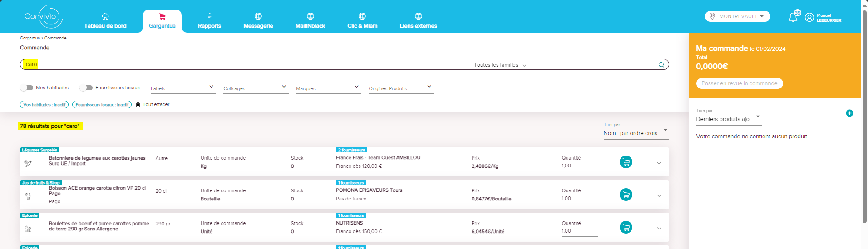
Task: Click the Convivio logo
Action: coord(43,16)
